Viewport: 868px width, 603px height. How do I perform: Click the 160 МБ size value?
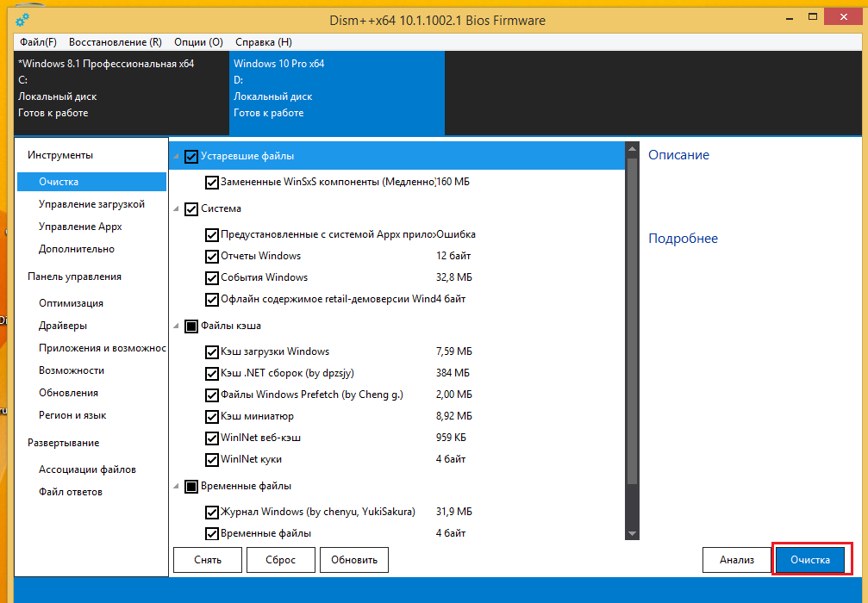(x=453, y=182)
